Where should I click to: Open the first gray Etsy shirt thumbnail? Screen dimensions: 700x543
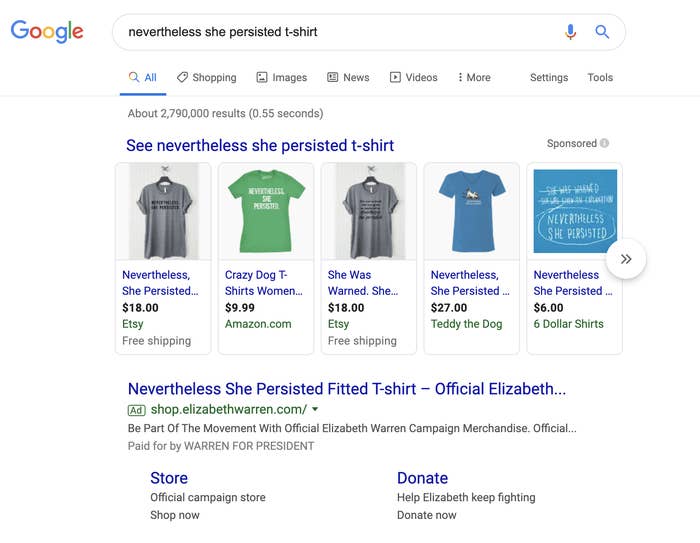point(163,211)
